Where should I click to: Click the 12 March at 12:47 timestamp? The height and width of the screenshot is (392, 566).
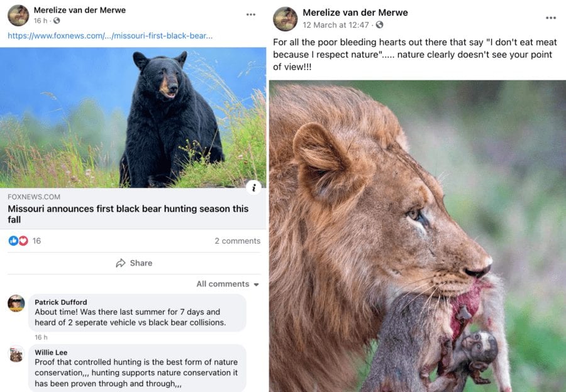click(x=335, y=25)
